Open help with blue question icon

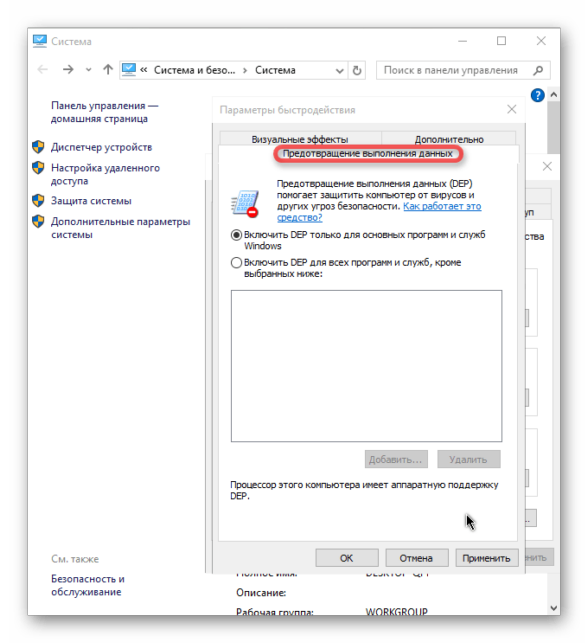click(x=538, y=95)
